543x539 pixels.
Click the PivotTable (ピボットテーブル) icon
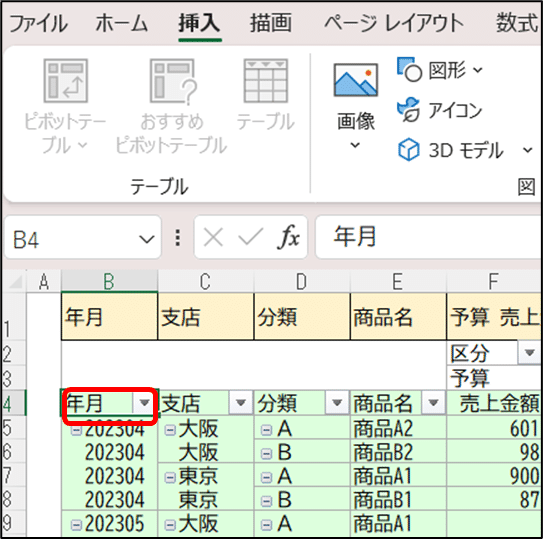65,80
